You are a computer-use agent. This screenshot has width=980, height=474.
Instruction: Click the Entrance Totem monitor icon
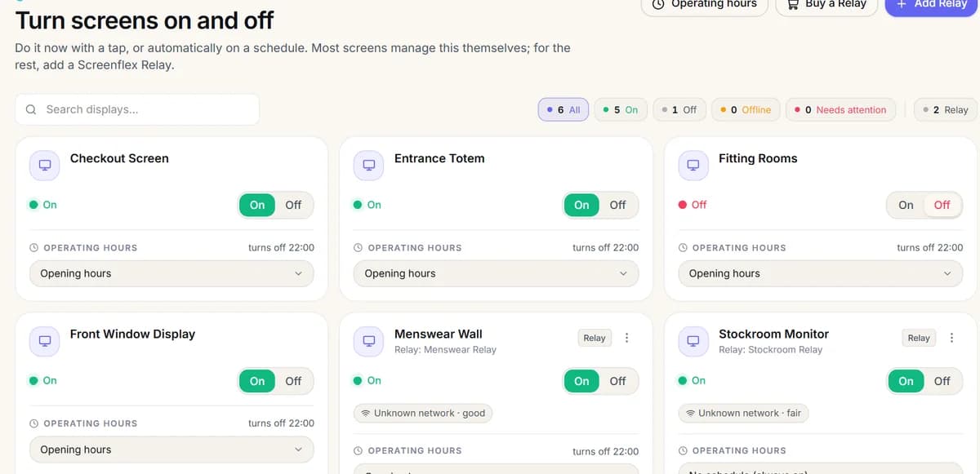click(x=369, y=165)
